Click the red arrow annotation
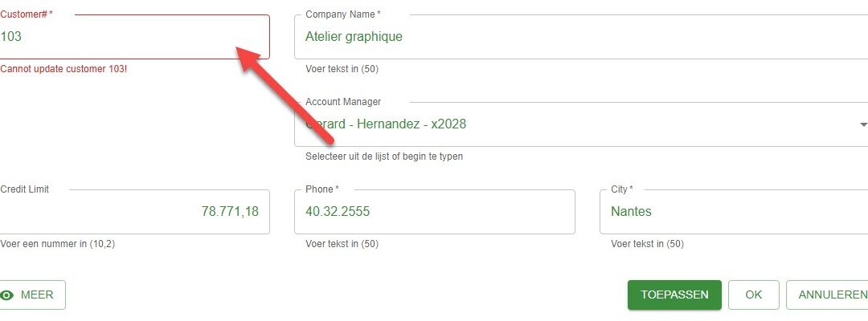Screen dimensions: 868x321 pos(285,95)
